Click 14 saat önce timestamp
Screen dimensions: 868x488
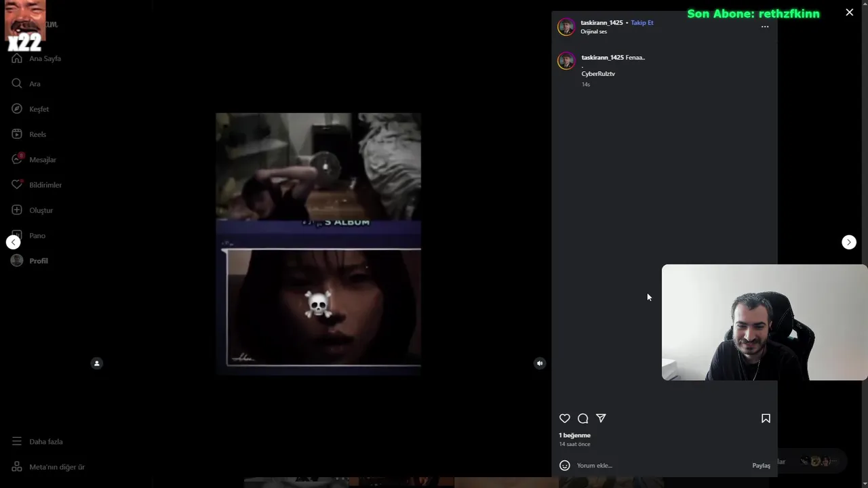point(574,444)
